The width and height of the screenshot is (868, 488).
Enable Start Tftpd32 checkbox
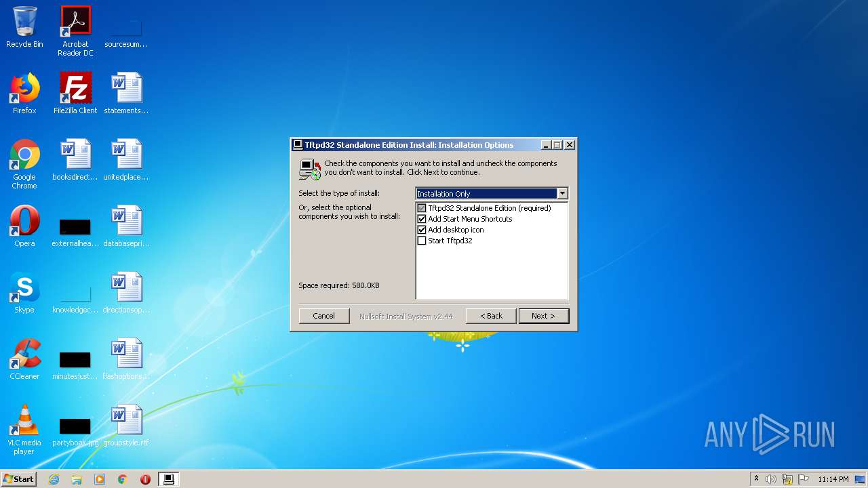point(422,241)
